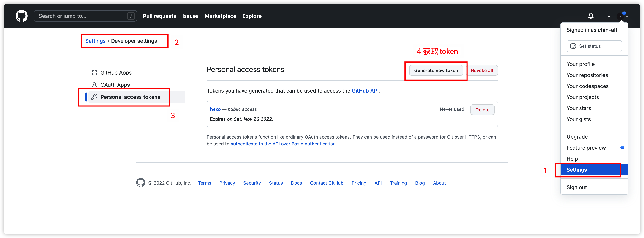This screenshot has width=644, height=238.
Task: Click the GitHub home logo icon
Action: (x=20, y=16)
